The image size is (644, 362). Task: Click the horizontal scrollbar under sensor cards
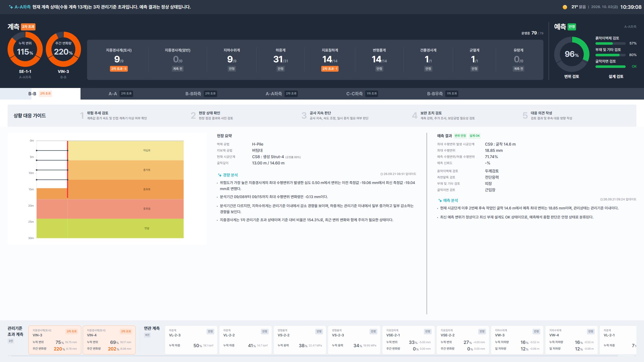point(314,356)
